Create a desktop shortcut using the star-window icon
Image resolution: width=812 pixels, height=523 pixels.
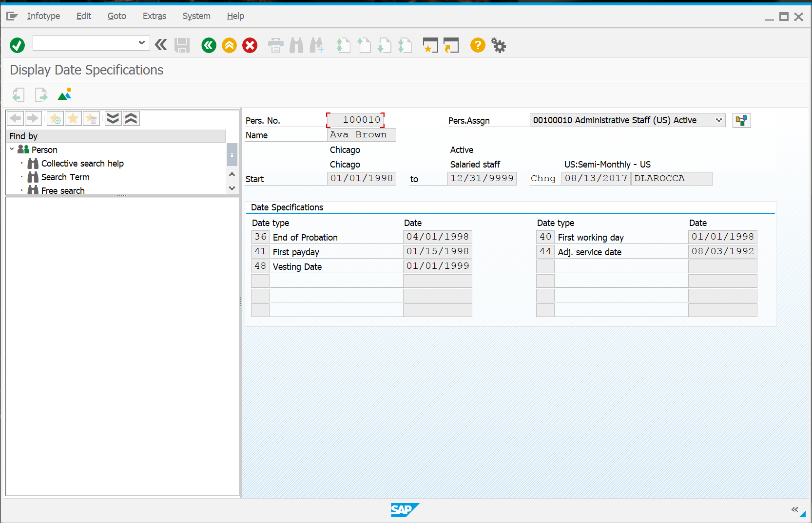430,45
